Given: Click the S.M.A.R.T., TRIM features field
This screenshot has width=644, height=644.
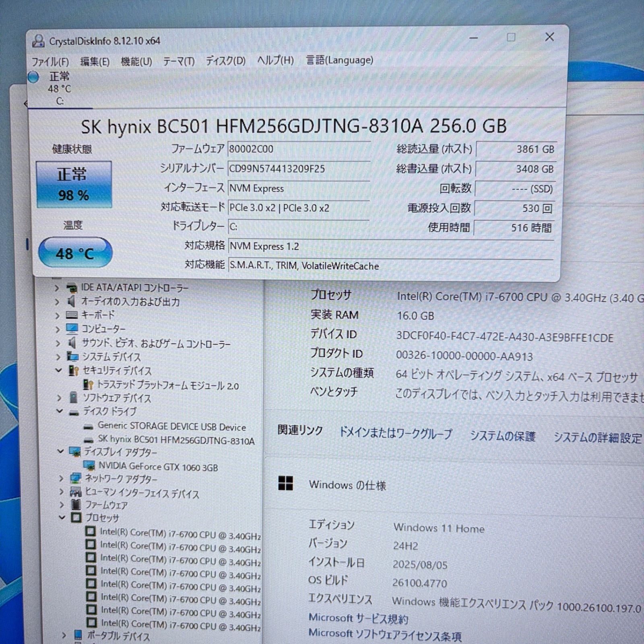Looking at the screenshot, I should pos(391,266).
